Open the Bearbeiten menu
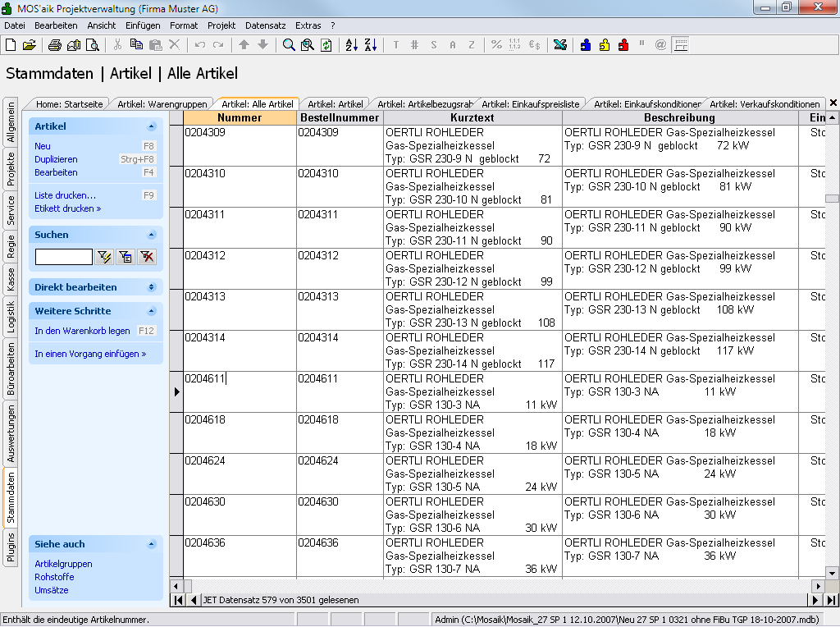The height and width of the screenshot is (627, 840). coord(56,25)
